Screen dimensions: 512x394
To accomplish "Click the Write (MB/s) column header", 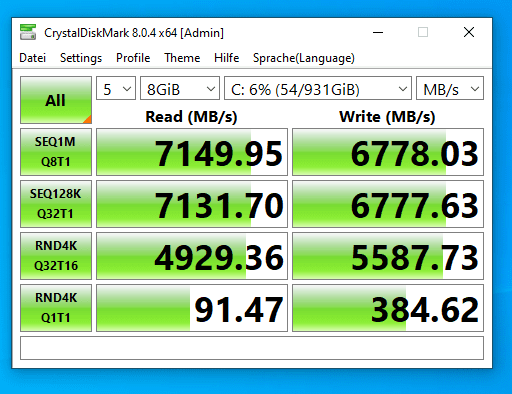I will click(387, 117).
